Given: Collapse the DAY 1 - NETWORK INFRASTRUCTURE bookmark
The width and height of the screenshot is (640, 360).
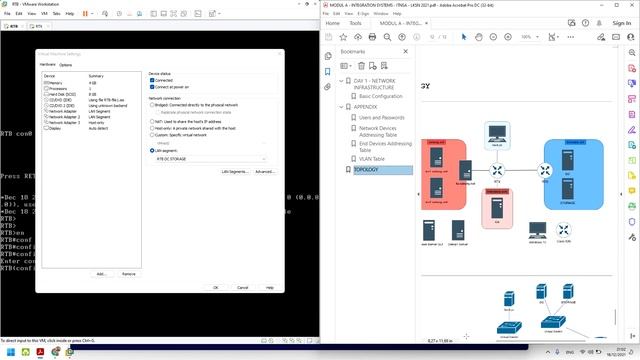Looking at the screenshot, I should (342, 81).
